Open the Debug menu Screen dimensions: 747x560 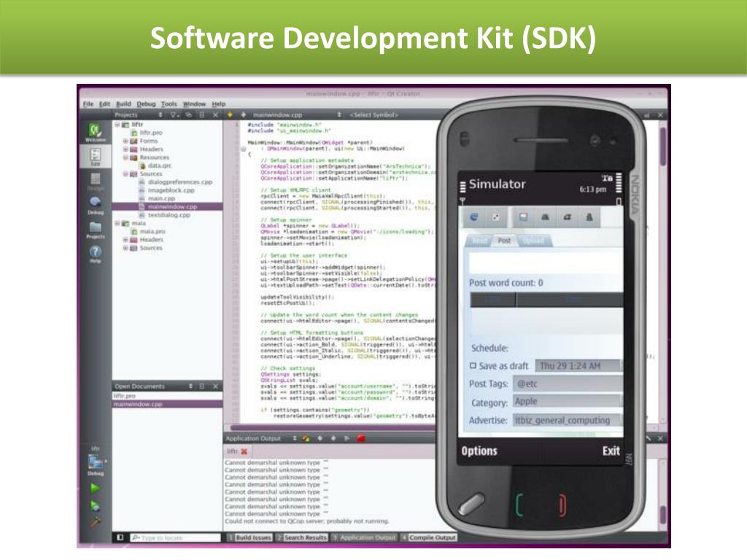[146, 104]
